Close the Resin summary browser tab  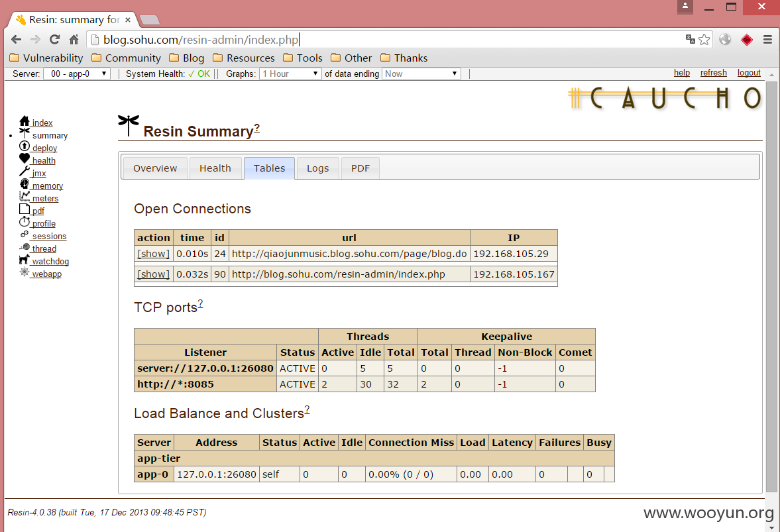[x=128, y=20]
